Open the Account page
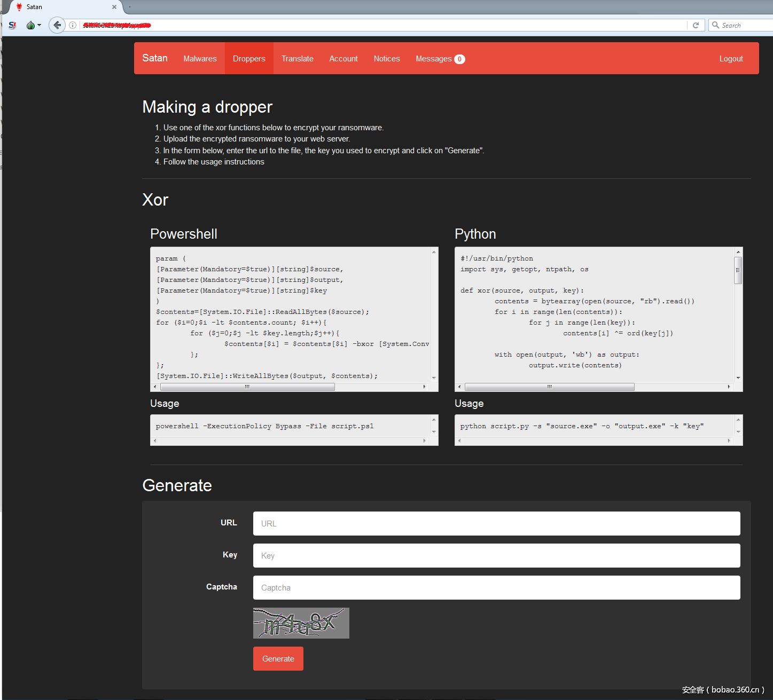The width and height of the screenshot is (773, 700). click(x=343, y=59)
